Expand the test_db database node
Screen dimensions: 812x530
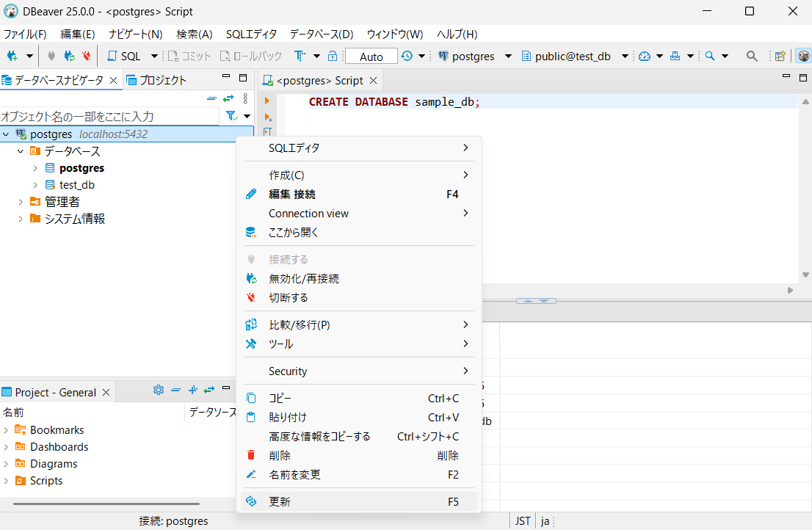(35, 185)
